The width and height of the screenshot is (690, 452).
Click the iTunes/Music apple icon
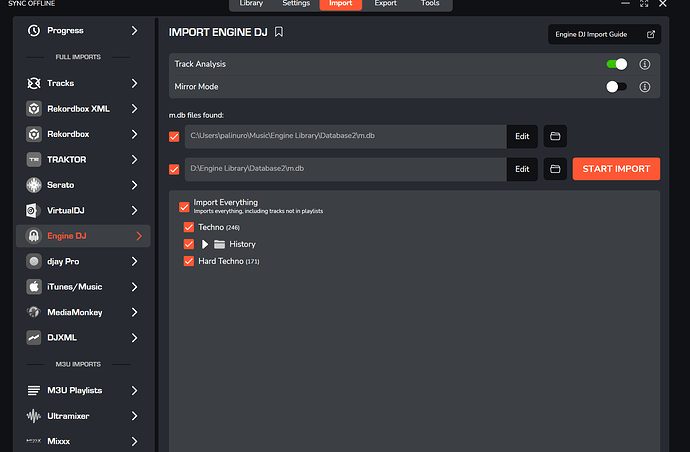pyautogui.click(x=34, y=287)
